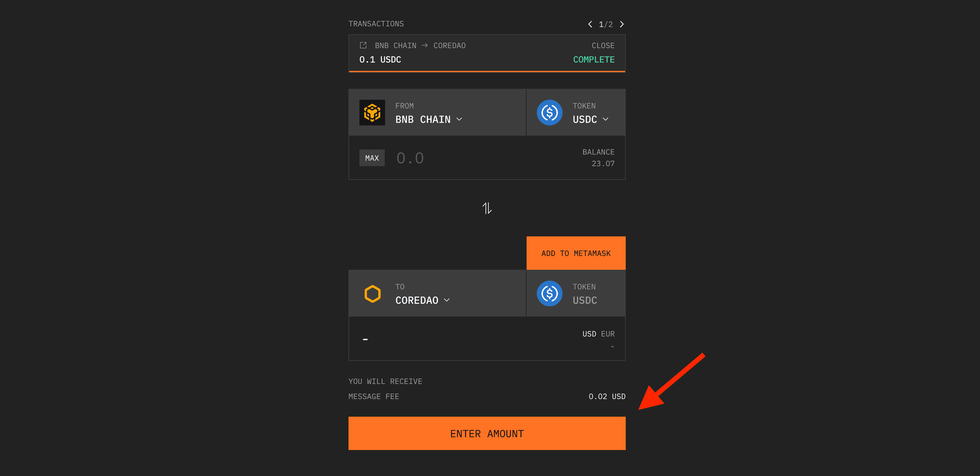Click the message fee USD value
Image resolution: width=980 pixels, height=476 pixels.
click(604, 396)
